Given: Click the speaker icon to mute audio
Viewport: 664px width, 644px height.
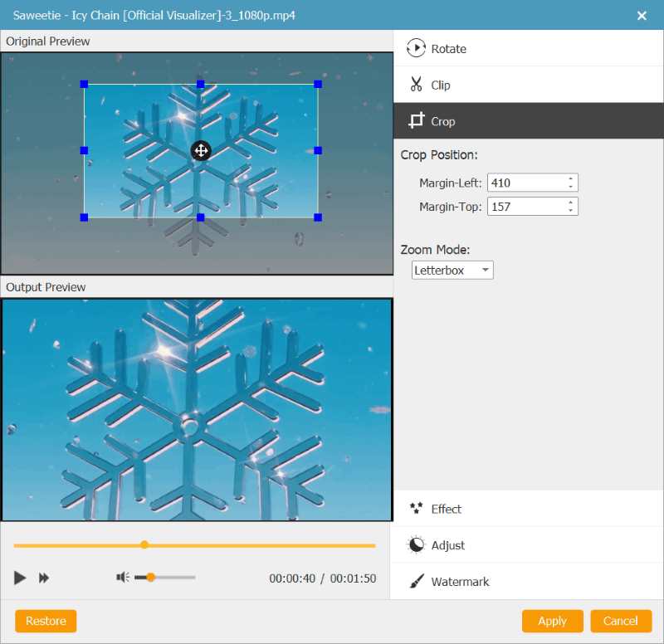Looking at the screenshot, I should [122, 578].
